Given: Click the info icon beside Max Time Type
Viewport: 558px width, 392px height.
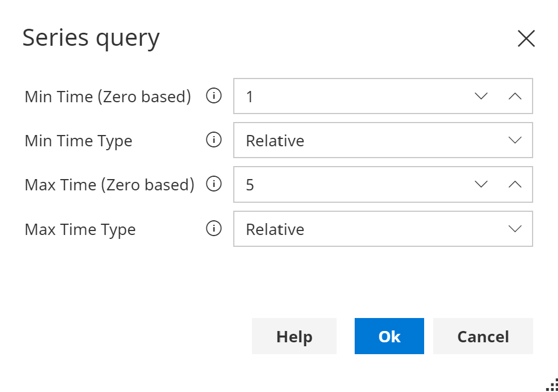Looking at the screenshot, I should coord(213,229).
